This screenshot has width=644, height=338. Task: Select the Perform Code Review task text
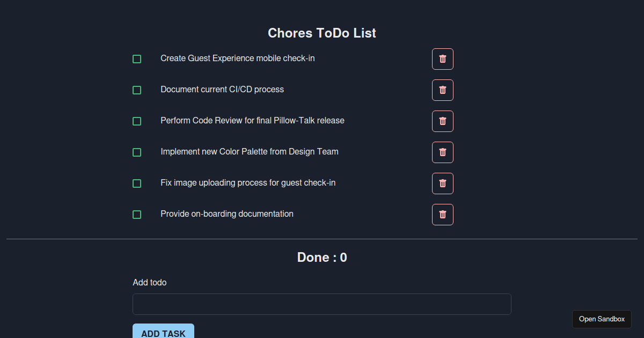pos(252,121)
